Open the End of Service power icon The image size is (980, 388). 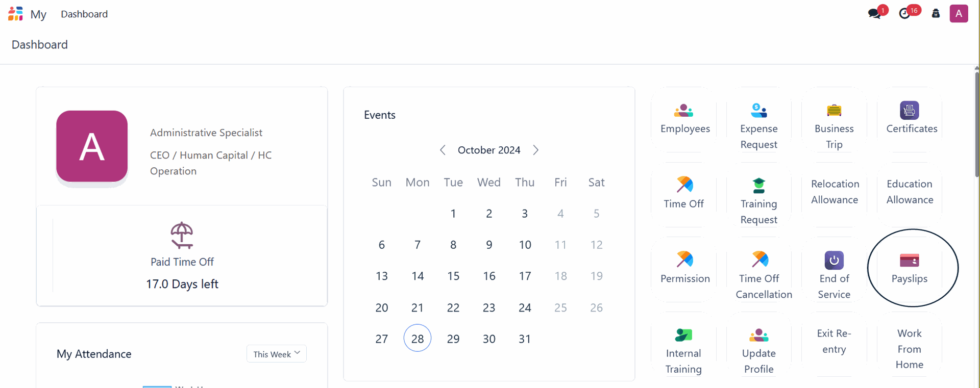[x=834, y=260]
